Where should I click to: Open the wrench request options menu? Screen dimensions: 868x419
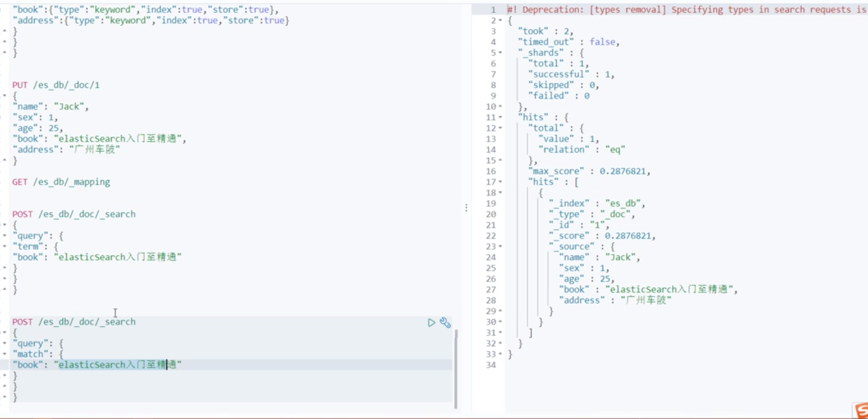point(445,323)
